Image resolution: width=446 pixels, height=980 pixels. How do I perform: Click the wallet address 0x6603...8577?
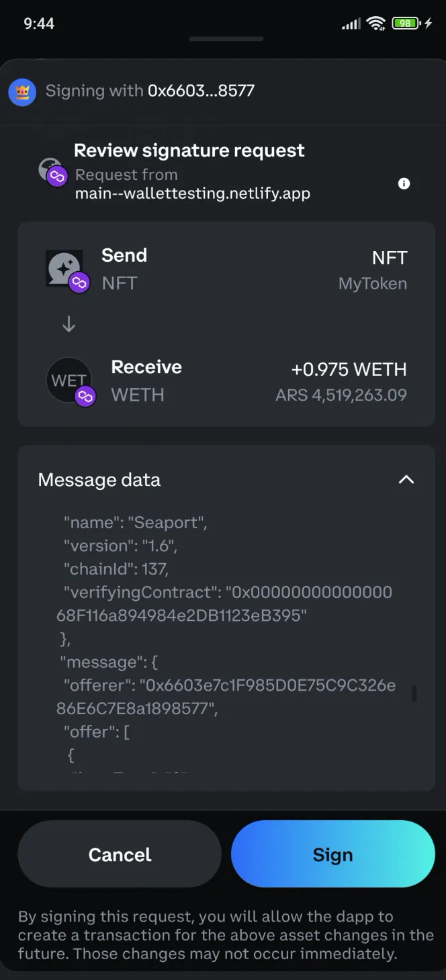(199, 91)
